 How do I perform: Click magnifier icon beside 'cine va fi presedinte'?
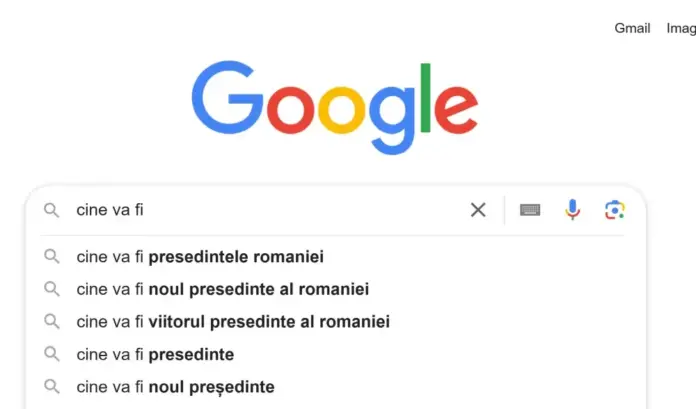51,354
